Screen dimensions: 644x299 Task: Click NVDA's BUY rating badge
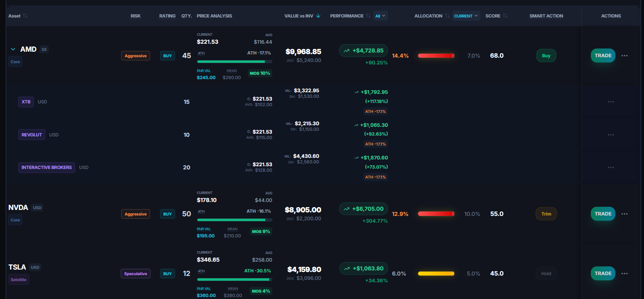click(x=168, y=214)
